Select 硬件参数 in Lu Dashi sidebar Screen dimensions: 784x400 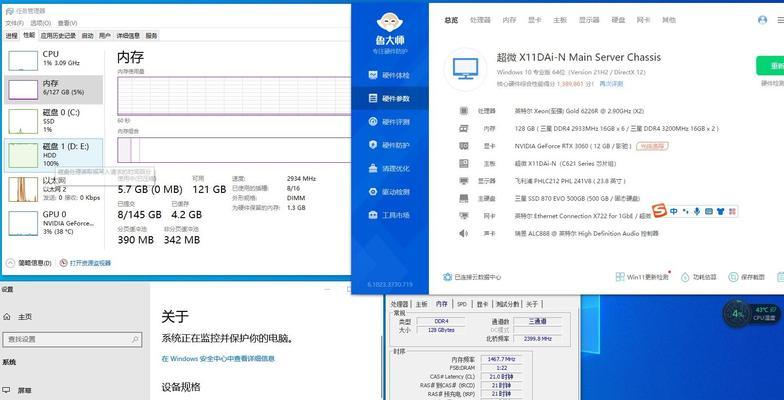(390, 98)
